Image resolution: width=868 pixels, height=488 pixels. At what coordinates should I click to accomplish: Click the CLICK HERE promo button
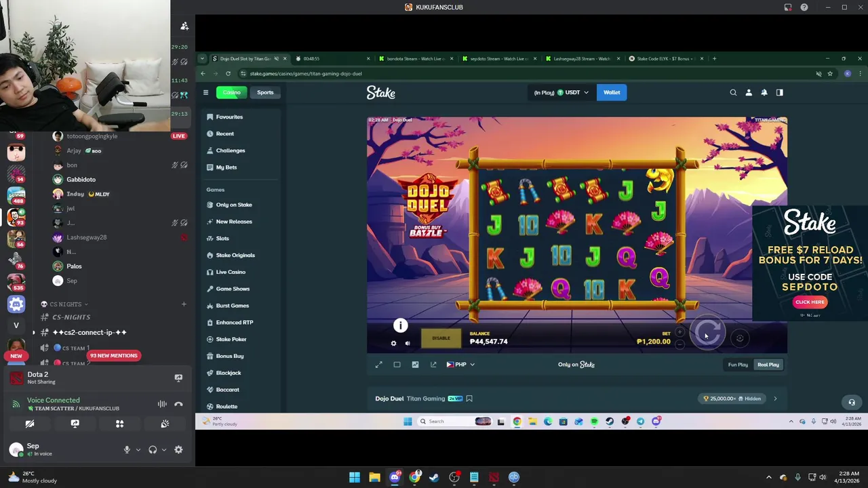click(x=810, y=302)
